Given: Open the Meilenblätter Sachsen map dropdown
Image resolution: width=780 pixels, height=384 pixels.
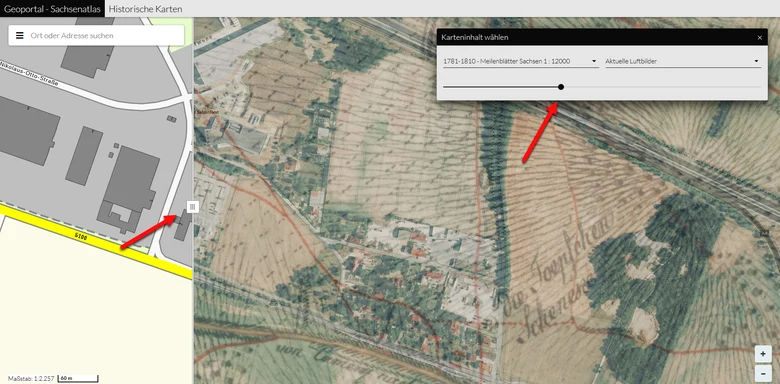Looking at the screenshot, I should click(520, 61).
